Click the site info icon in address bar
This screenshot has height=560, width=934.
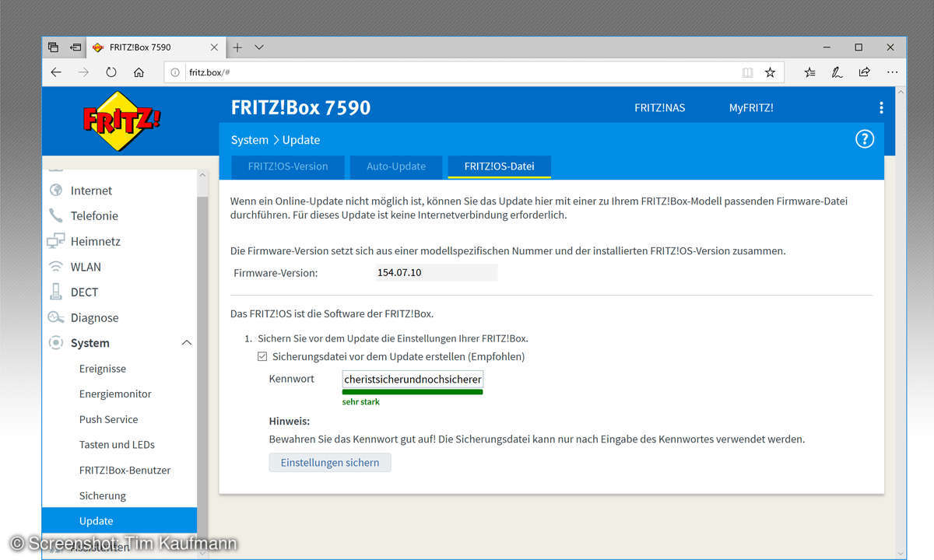click(x=175, y=72)
